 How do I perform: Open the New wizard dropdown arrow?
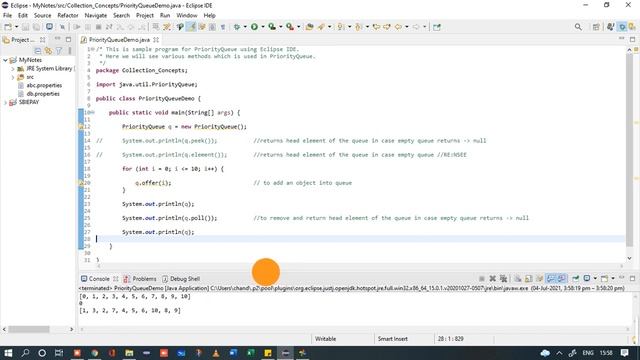pos(16,27)
